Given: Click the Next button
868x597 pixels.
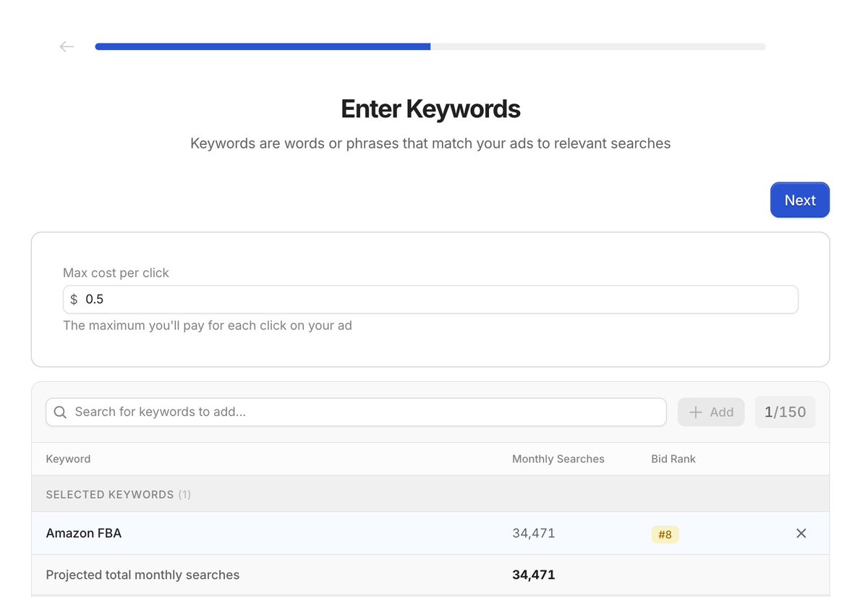Looking at the screenshot, I should pyautogui.click(x=800, y=200).
